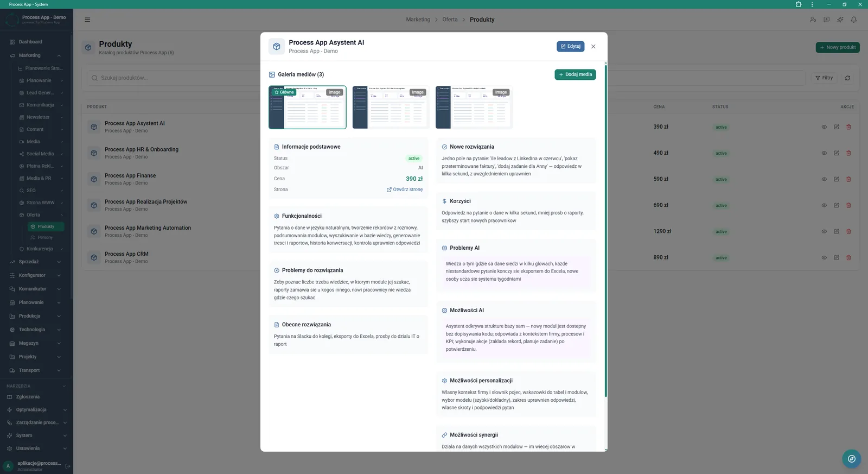Click the Process App Marketing Automation product icon
The height and width of the screenshot is (474, 868).
94,231
